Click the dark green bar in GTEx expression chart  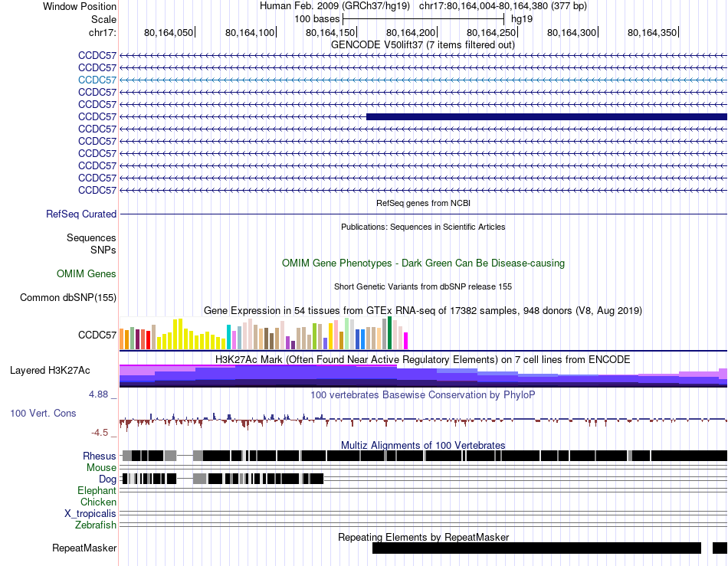click(390, 332)
